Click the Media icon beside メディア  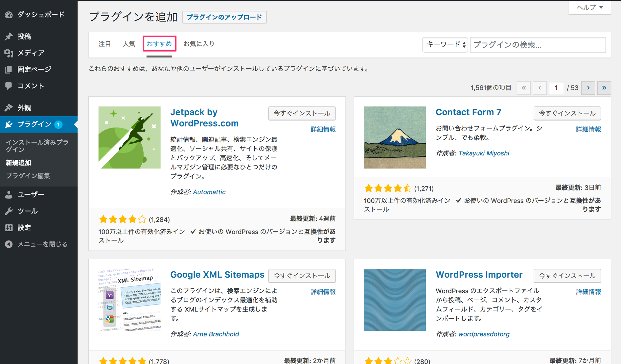click(x=9, y=53)
